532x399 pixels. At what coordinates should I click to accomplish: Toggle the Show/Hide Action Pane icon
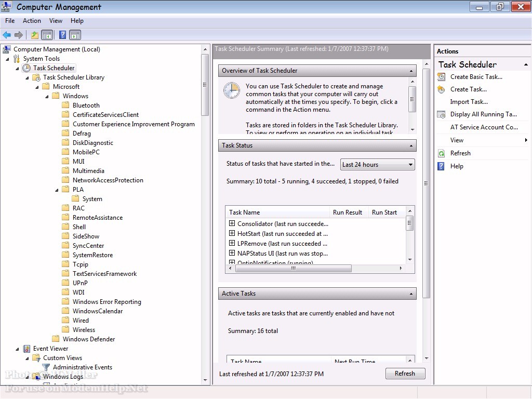[75, 35]
